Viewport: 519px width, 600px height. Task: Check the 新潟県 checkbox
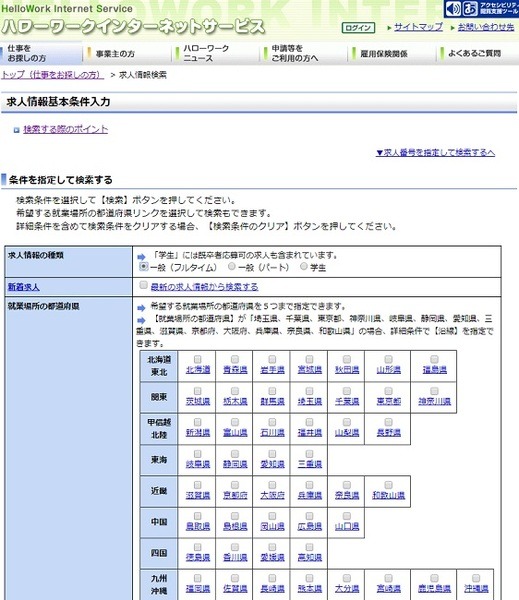[x=197, y=422]
